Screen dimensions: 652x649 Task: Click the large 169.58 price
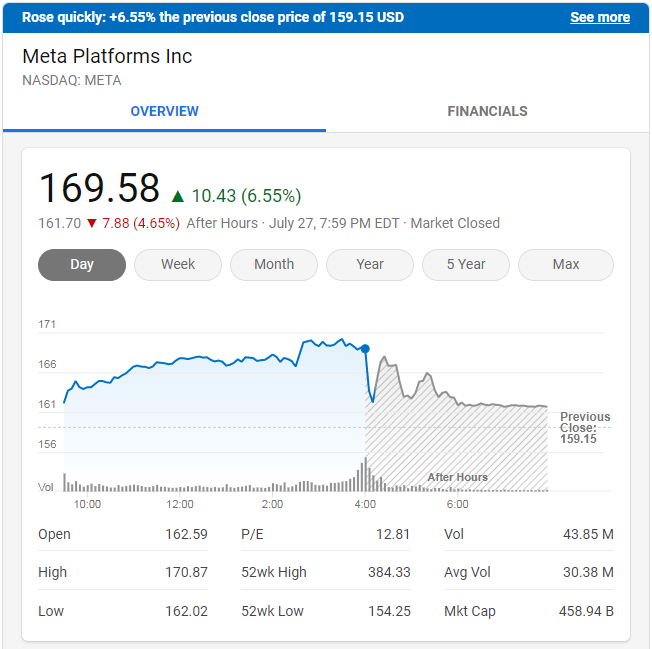pyautogui.click(x=99, y=189)
